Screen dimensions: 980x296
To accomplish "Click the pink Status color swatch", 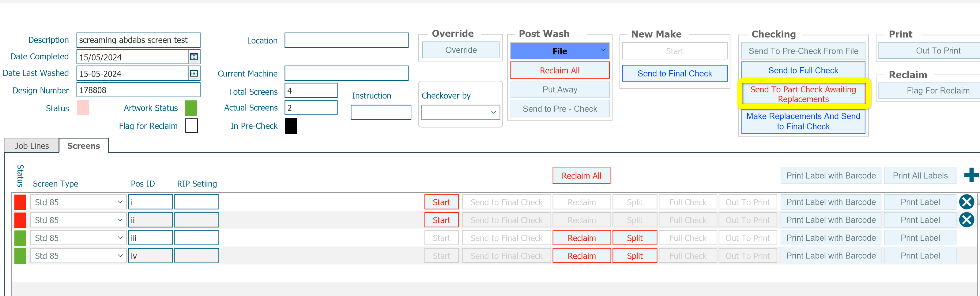I will tap(83, 108).
